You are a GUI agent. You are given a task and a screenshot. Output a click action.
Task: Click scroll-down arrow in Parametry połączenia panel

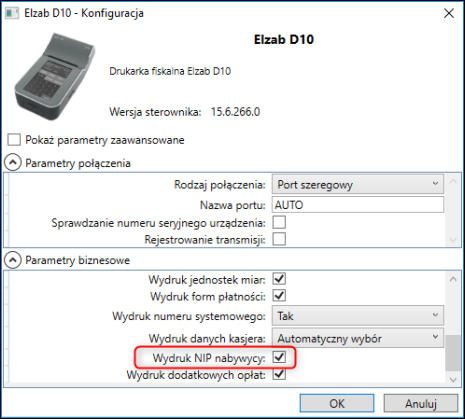click(x=453, y=240)
